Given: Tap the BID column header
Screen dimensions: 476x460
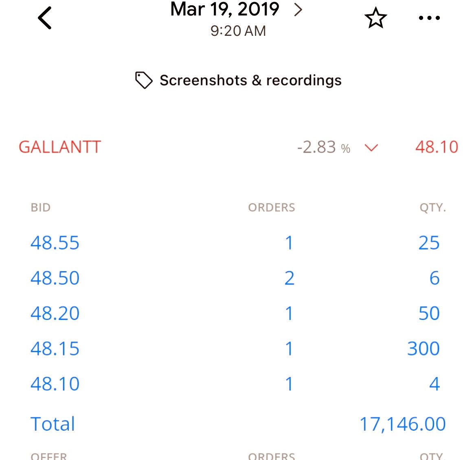Looking at the screenshot, I should pyautogui.click(x=41, y=208).
